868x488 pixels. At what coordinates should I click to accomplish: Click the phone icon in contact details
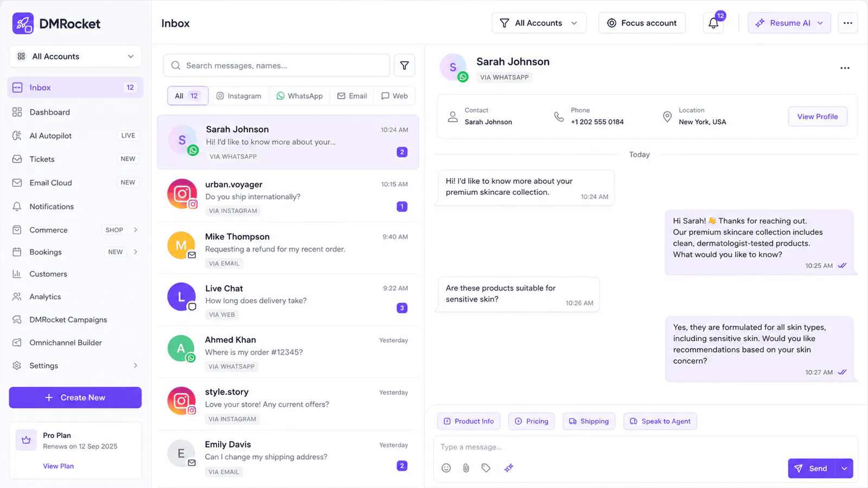(559, 117)
